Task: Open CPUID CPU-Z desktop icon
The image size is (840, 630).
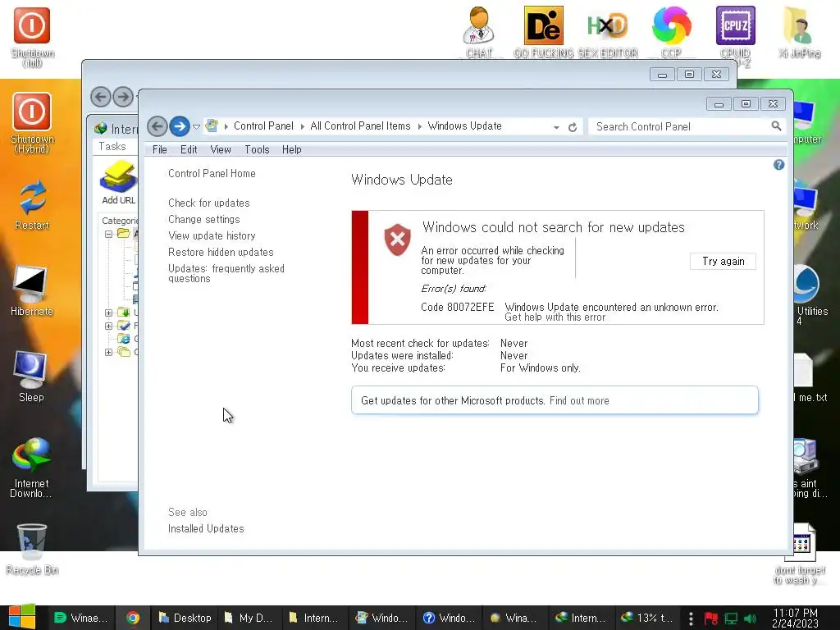Action: [x=736, y=36]
